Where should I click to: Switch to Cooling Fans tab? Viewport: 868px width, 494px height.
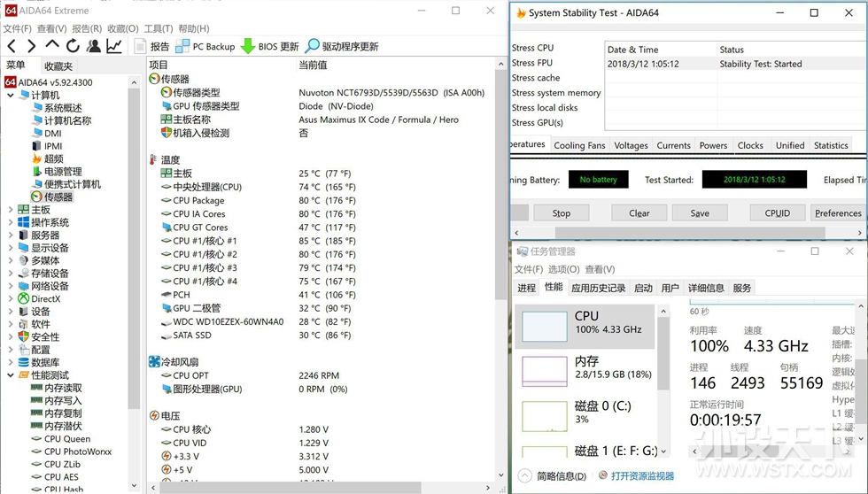(579, 145)
